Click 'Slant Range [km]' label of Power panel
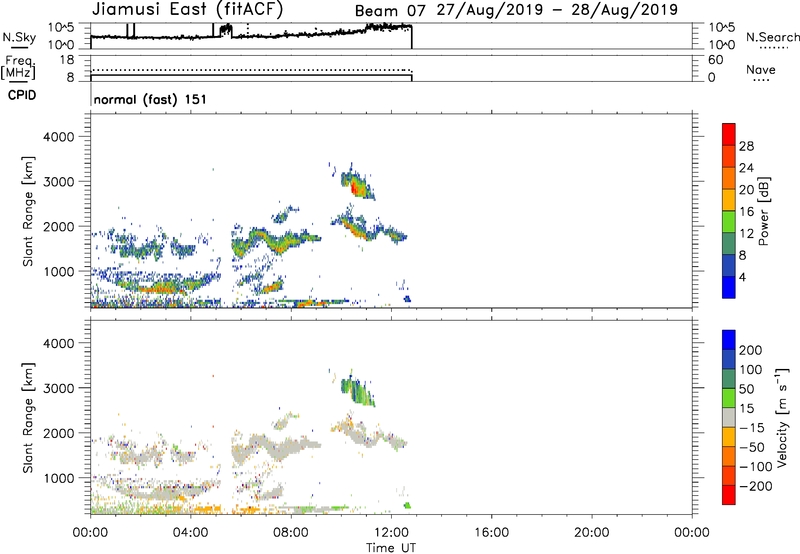The height and width of the screenshot is (554, 800). tap(28, 211)
